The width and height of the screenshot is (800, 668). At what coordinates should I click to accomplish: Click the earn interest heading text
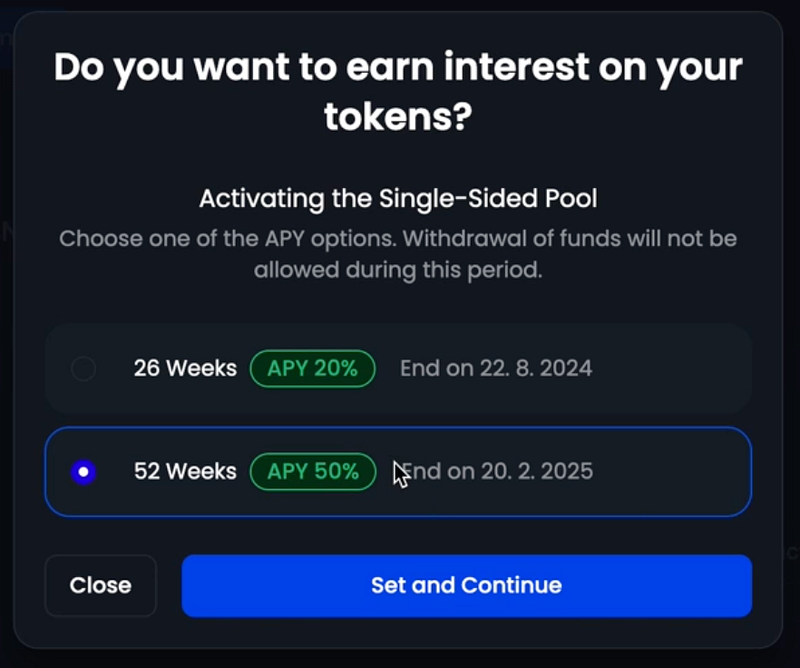tap(398, 92)
